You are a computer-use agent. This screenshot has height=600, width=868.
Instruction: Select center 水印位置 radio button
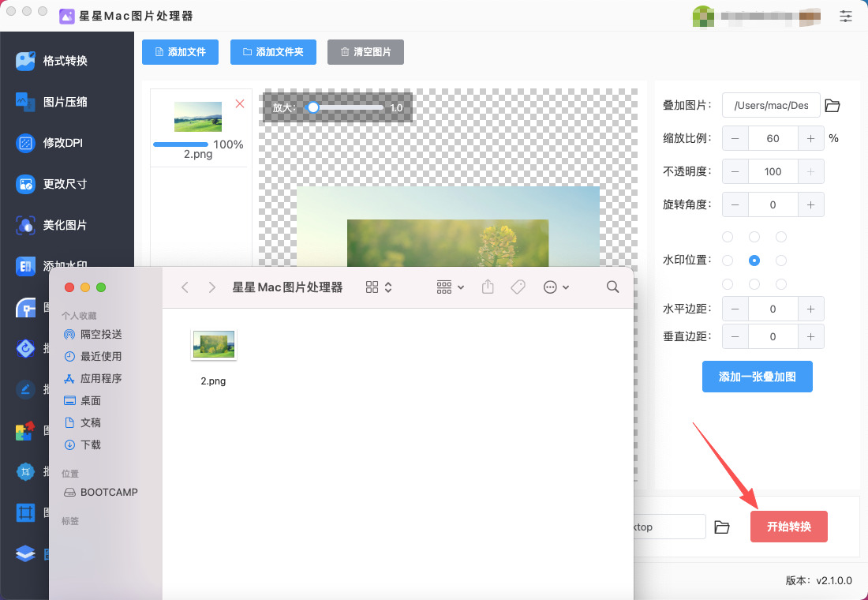(x=754, y=261)
